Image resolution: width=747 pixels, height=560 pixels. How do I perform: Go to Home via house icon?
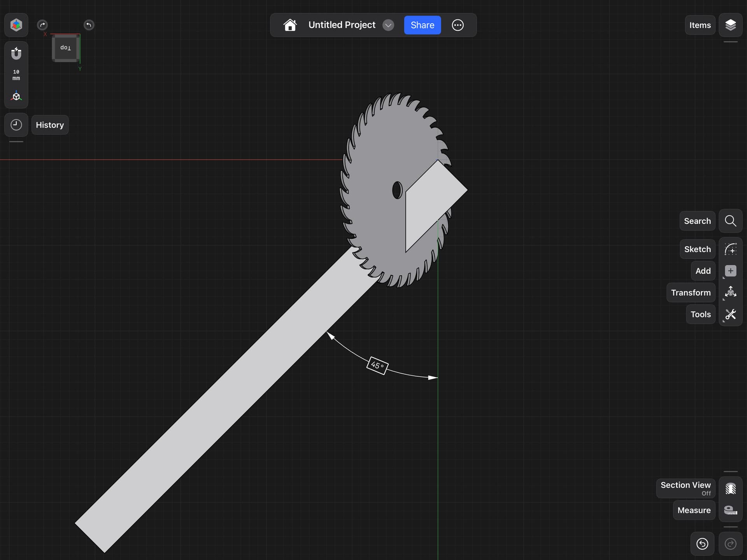pyautogui.click(x=290, y=25)
